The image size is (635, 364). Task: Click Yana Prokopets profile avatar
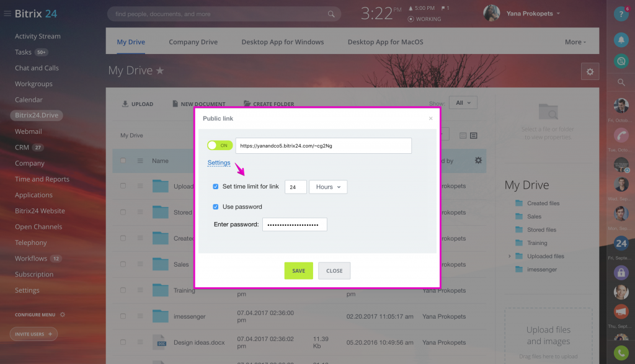491,14
